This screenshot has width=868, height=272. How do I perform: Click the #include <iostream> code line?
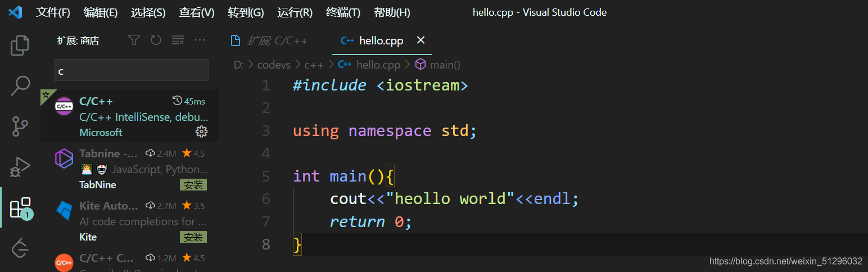point(380,85)
